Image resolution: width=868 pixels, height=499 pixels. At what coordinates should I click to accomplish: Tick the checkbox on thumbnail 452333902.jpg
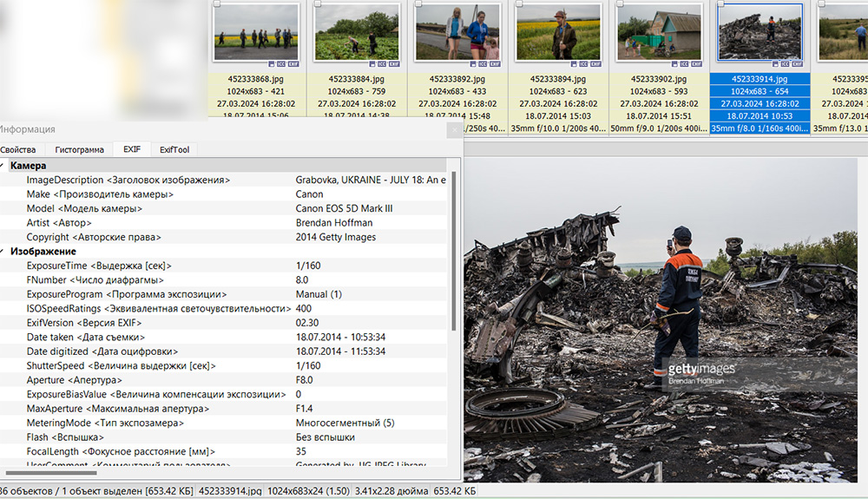(x=620, y=3)
